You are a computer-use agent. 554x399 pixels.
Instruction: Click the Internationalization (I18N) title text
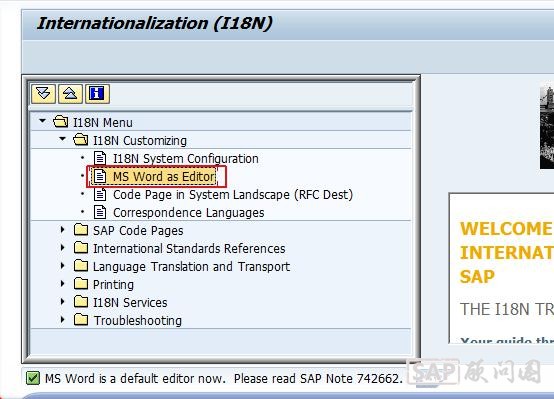click(154, 24)
